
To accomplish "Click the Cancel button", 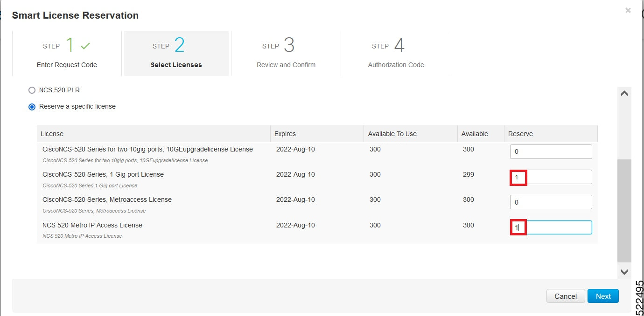I will [x=565, y=296].
